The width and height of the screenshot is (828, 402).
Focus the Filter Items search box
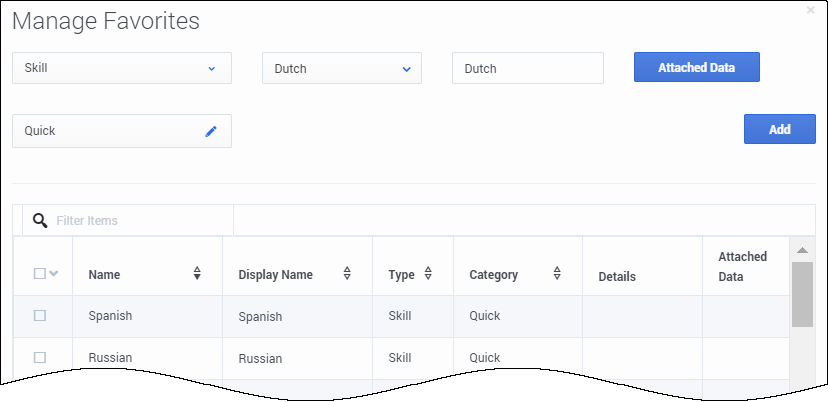click(128, 220)
